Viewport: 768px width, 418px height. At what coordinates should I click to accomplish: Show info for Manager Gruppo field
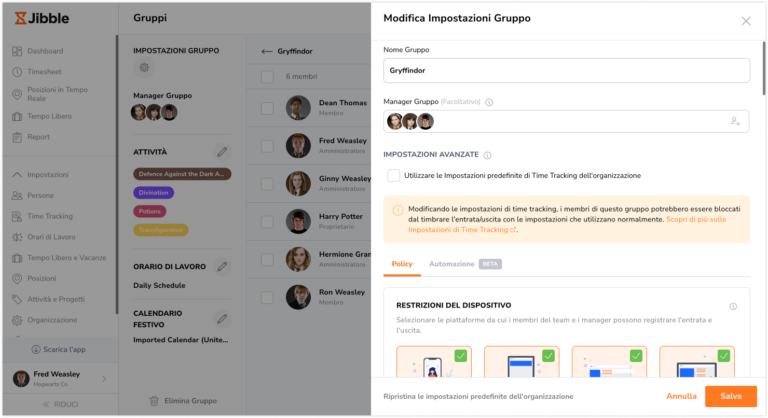(489, 102)
